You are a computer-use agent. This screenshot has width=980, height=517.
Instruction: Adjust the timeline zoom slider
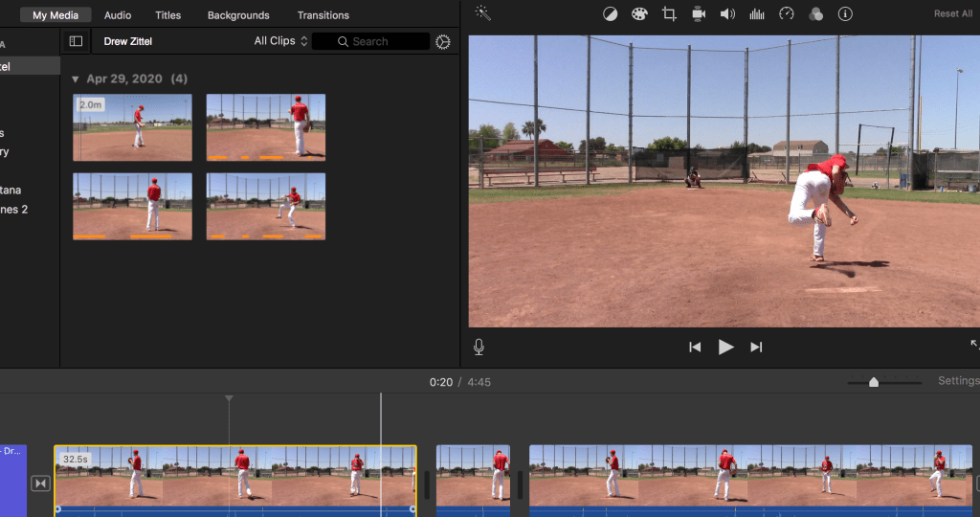pyautogui.click(x=873, y=382)
